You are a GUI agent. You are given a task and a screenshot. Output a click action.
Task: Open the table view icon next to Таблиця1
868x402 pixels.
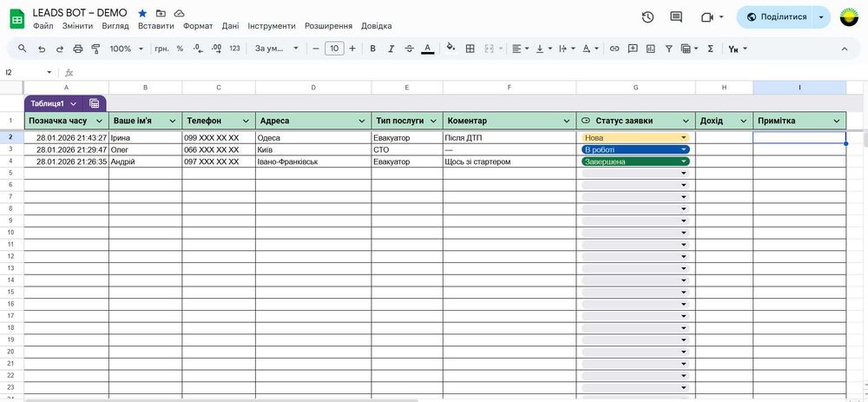point(94,103)
